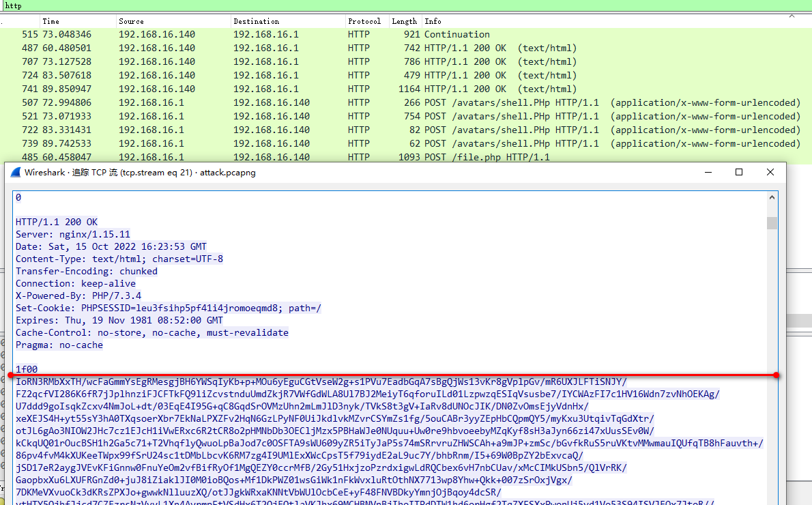Click base64 line starting FZ2qcfVI286K6
Image resolution: width=812 pixels, height=505 pixels.
pyautogui.click(x=368, y=394)
